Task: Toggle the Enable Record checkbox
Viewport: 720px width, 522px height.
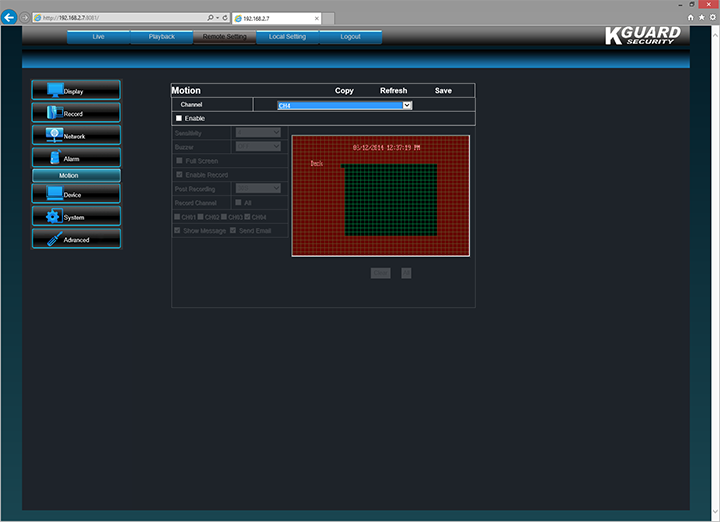Action: 179,174
